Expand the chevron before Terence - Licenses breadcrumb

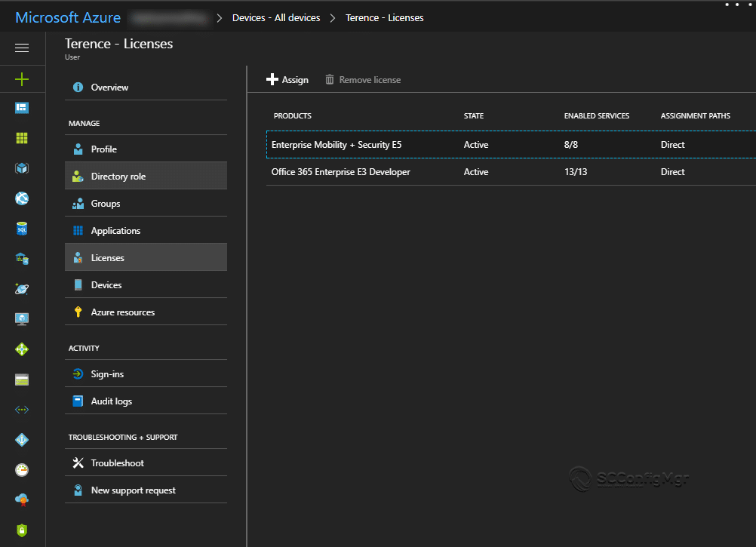(x=333, y=18)
